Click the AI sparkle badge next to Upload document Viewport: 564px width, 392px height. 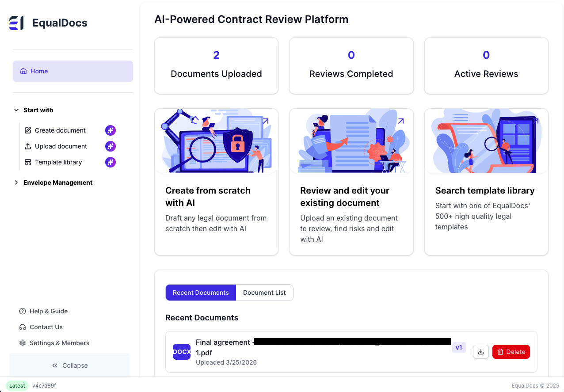coord(110,146)
